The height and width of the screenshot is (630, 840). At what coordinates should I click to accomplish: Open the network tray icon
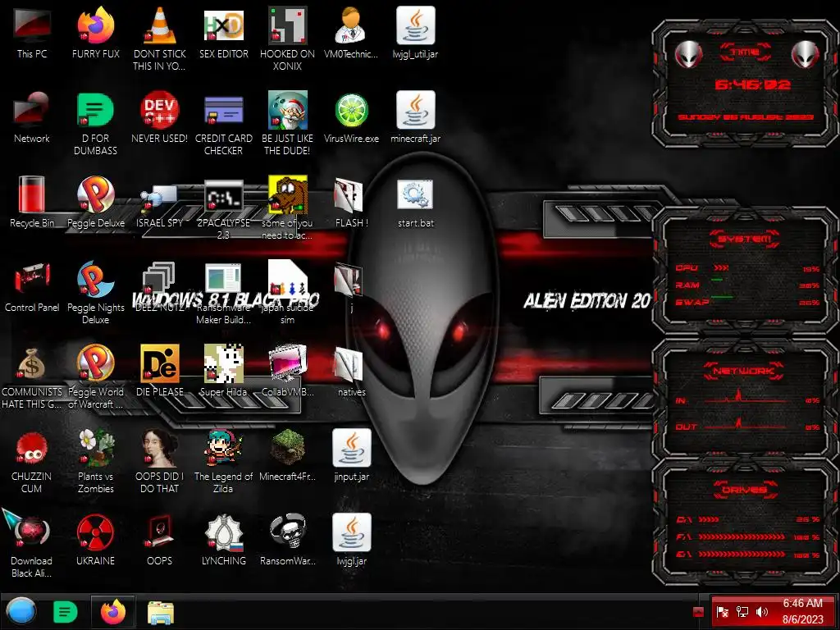click(742, 612)
